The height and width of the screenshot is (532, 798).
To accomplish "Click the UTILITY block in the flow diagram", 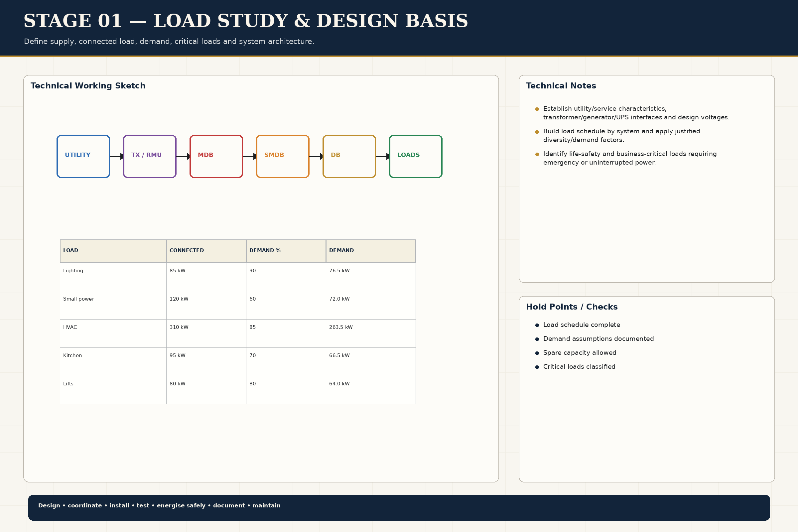I will (x=83, y=156).
